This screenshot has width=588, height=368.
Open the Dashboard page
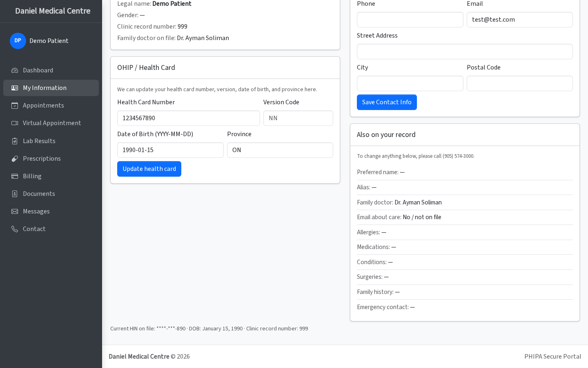point(51,70)
